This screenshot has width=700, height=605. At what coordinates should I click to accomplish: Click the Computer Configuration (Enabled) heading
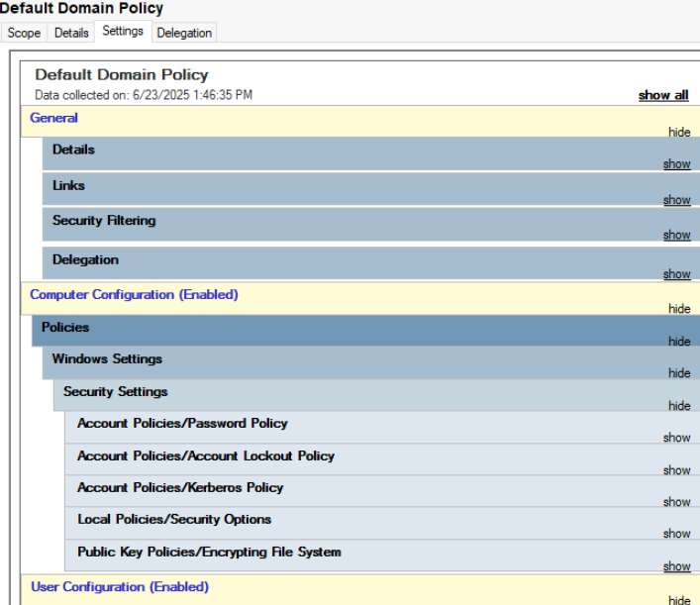[134, 295]
